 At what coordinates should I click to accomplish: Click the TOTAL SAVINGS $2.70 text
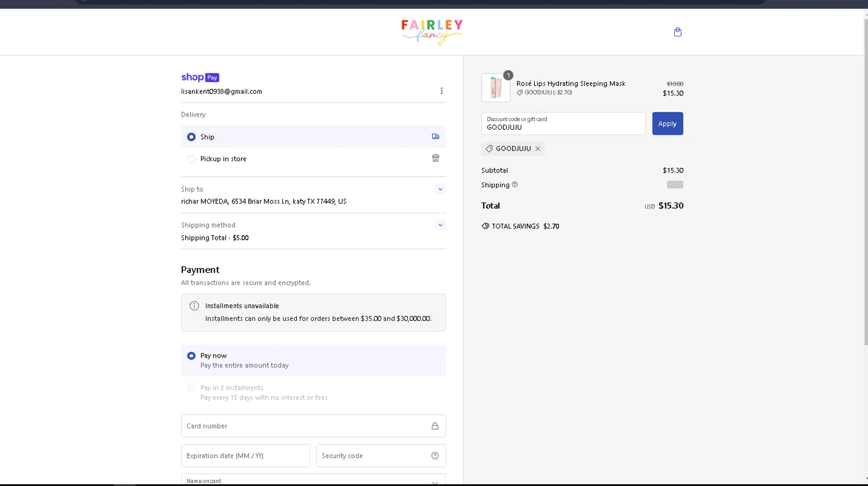pos(525,226)
